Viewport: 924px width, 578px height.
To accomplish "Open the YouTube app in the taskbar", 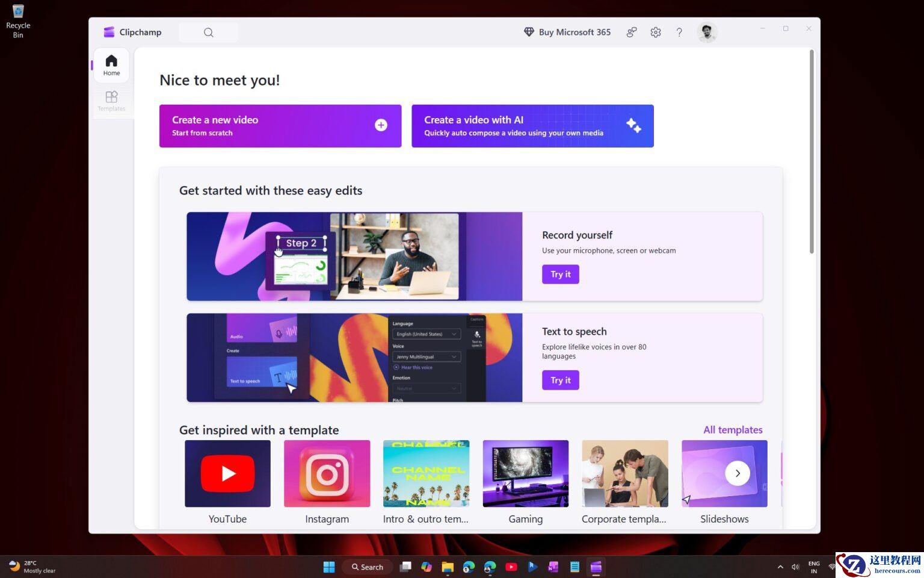I will (x=511, y=567).
